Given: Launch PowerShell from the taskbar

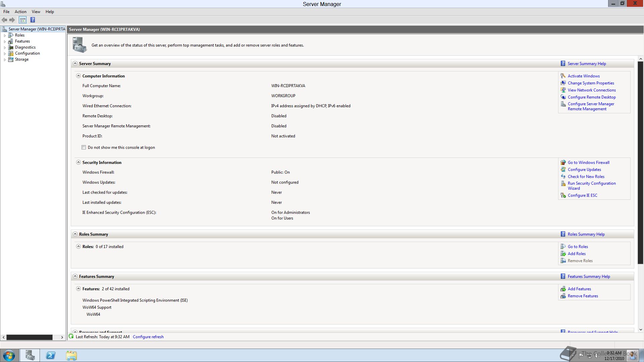Looking at the screenshot, I should pyautogui.click(x=51, y=355).
